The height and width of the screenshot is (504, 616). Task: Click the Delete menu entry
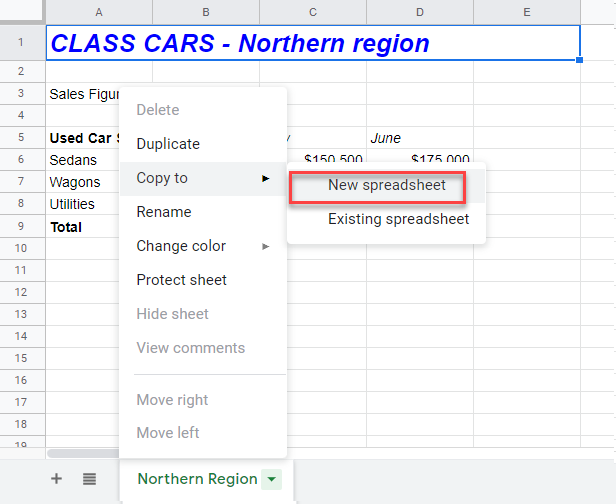[158, 110]
